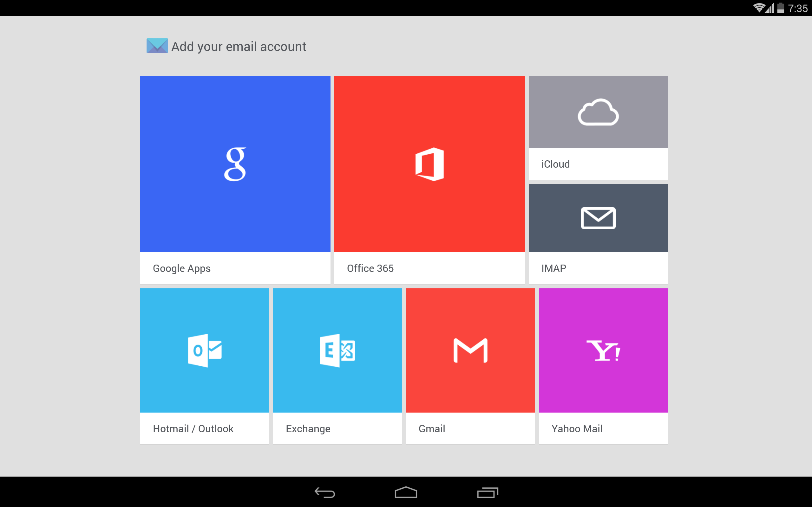Click the 'Office 365' label text

click(370, 268)
